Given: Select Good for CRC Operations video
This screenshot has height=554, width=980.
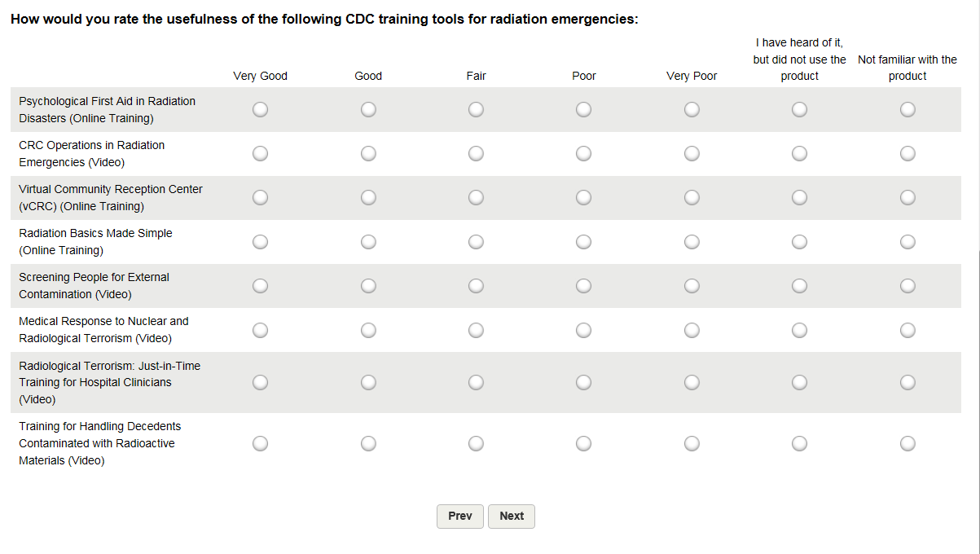Looking at the screenshot, I should pos(368,153).
